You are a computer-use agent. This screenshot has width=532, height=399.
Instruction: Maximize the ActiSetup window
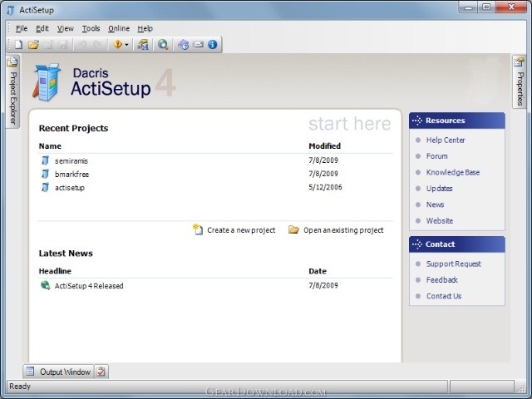tap(486, 7)
